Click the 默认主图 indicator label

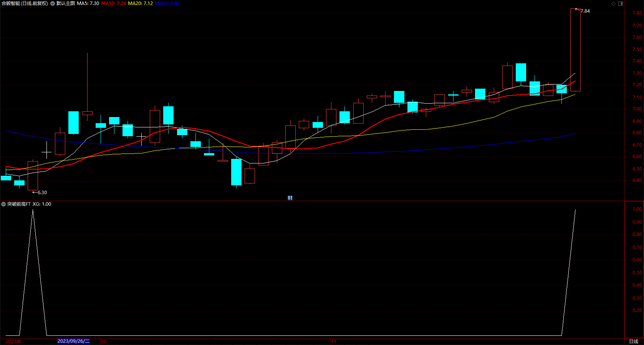(x=66, y=3)
